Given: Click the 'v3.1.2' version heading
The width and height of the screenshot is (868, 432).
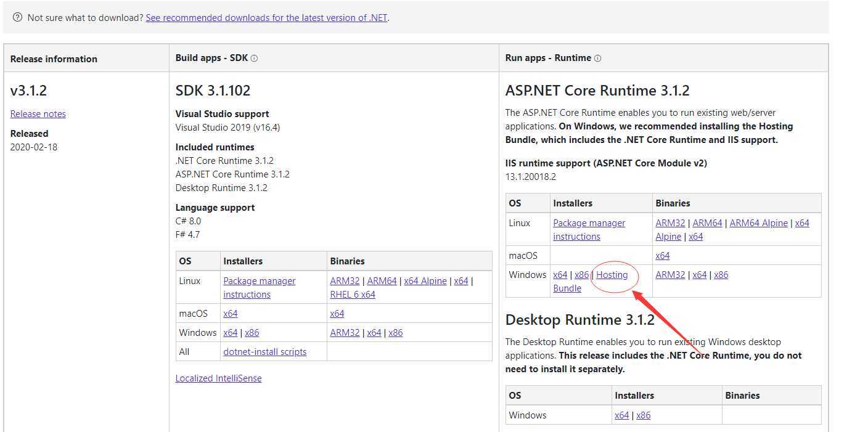Looking at the screenshot, I should [x=28, y=91].
